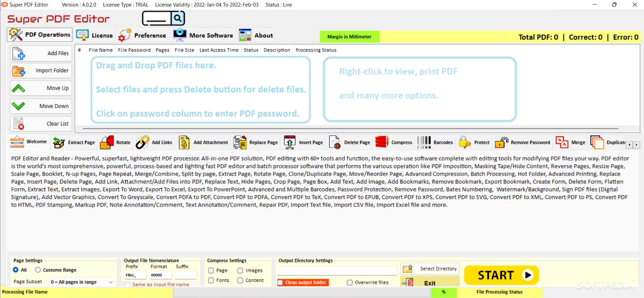Click the START button
This screenshot has height=298, width=644.
pos(501,275)
